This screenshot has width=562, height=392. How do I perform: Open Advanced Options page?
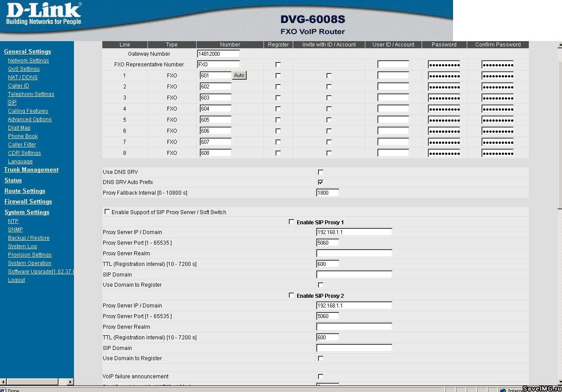tap(30, 119)
